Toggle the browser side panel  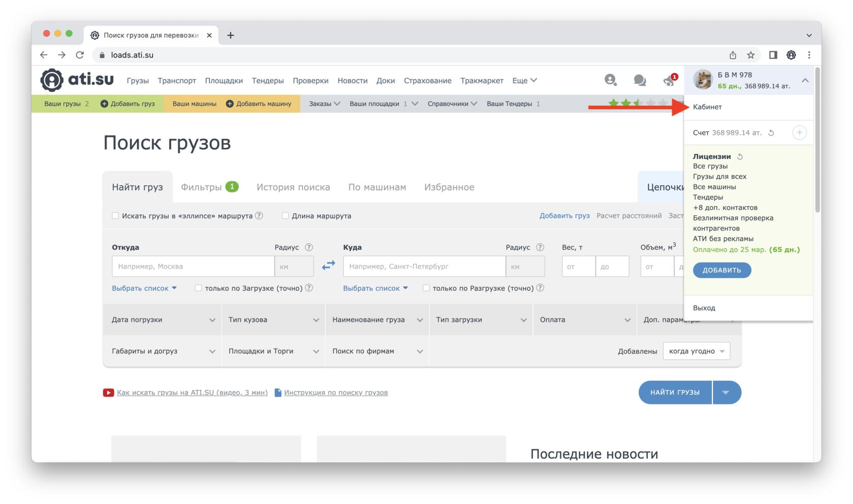[x=773, y=55]
